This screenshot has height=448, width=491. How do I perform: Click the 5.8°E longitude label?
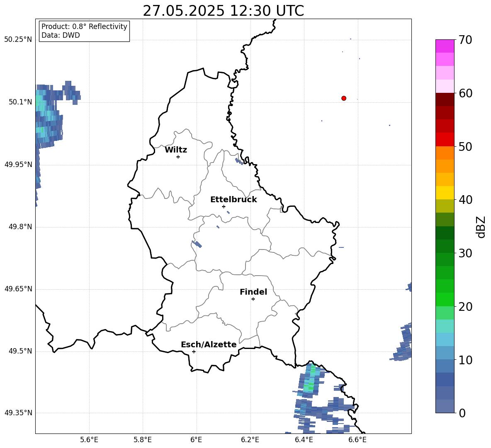coord(143,440)
